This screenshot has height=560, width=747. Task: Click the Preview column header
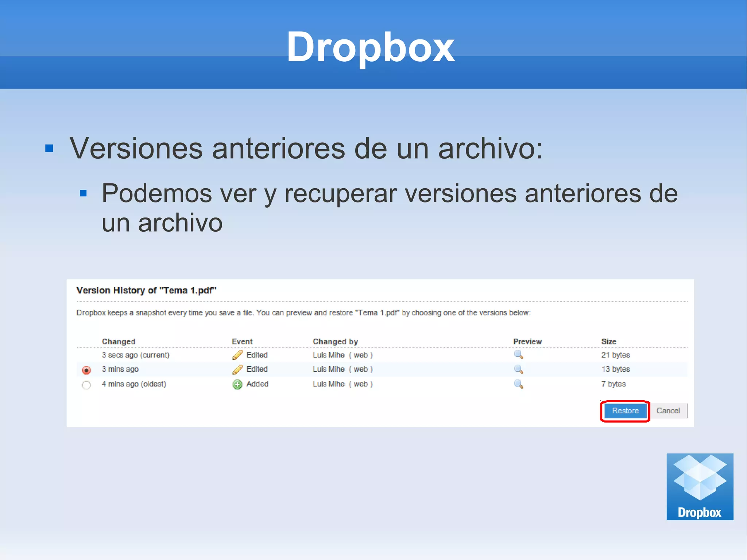pos(527,341)
